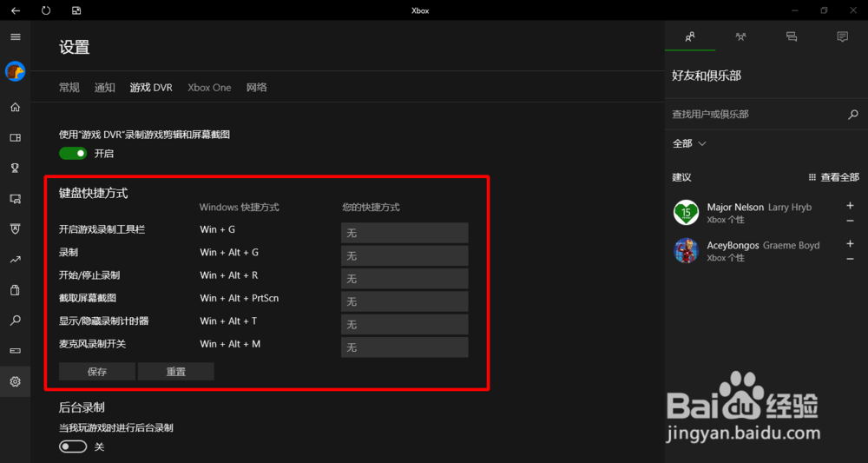The height and width of the screenshot is (463, 868).
Task: Open Settings gear in sidebar
Action: coord(16,381)
